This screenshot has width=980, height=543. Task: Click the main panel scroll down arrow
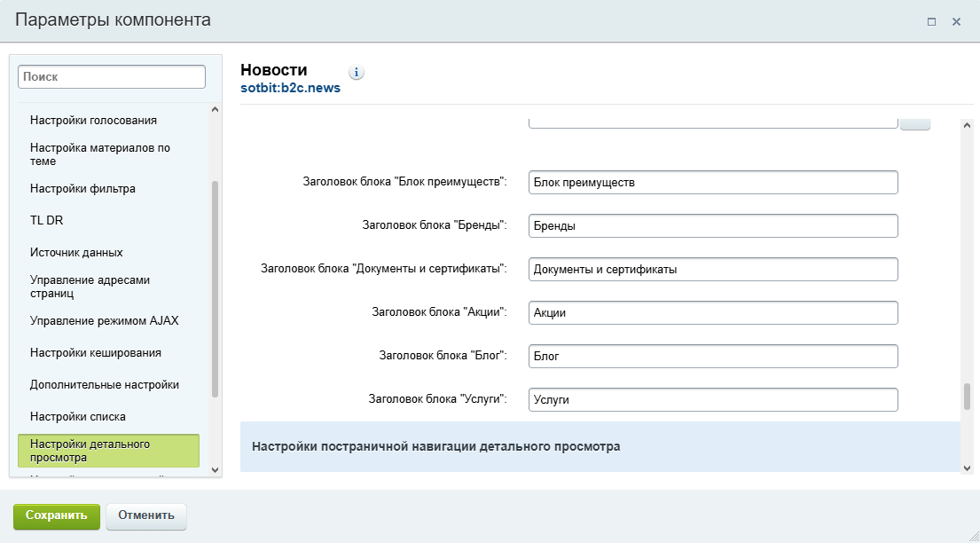click(967, 468)
